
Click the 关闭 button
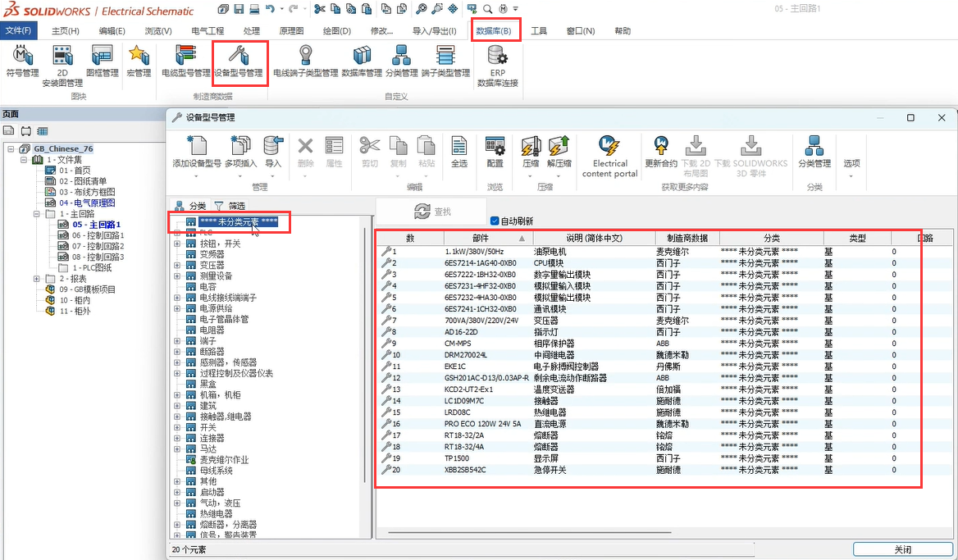coord(901,549)
